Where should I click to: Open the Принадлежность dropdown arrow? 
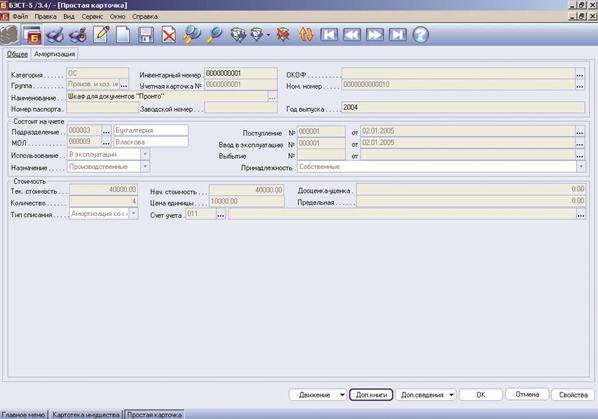(x=580, y=167)
